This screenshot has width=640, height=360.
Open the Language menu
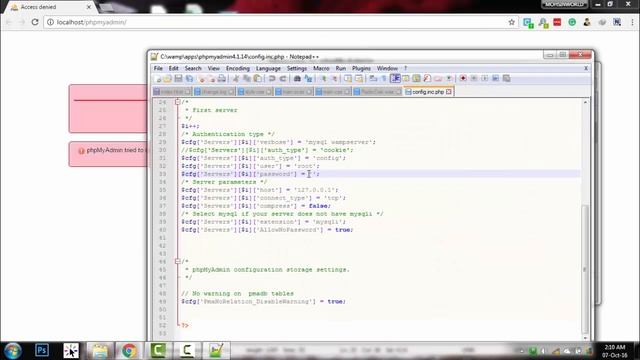click(268, 68)
